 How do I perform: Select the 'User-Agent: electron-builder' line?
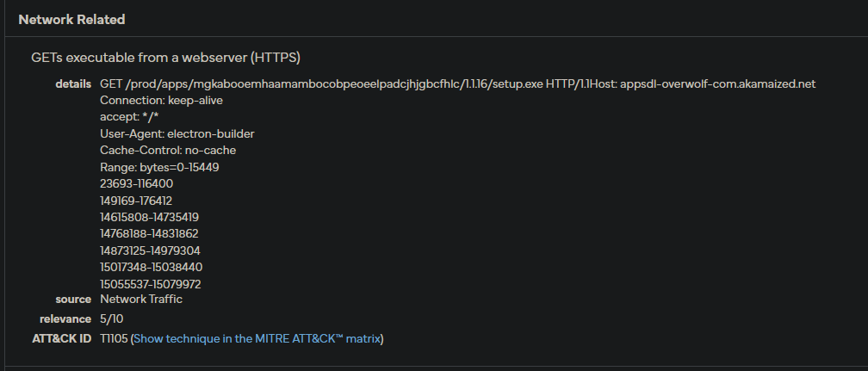coord(177,134)
